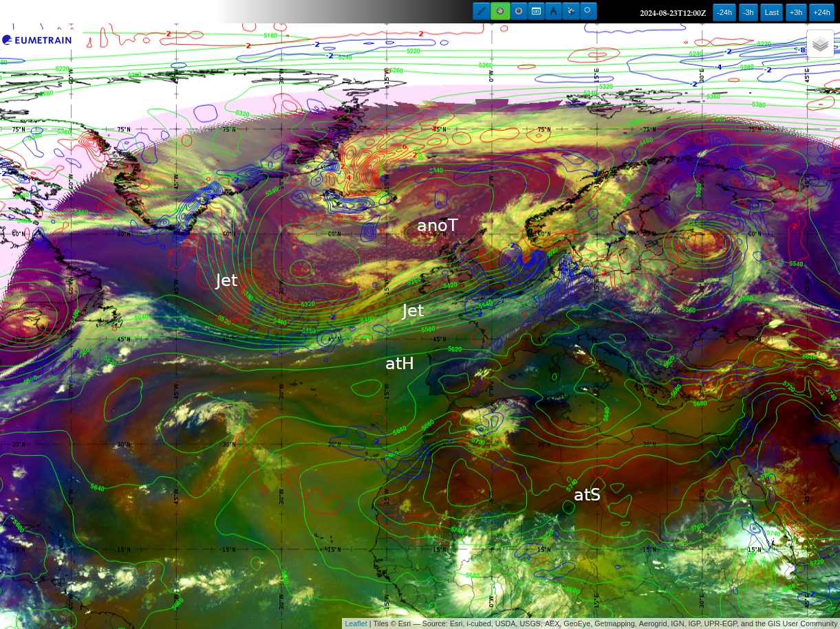
Task: Select the pencil draw tool
Action: click(482, 11)
